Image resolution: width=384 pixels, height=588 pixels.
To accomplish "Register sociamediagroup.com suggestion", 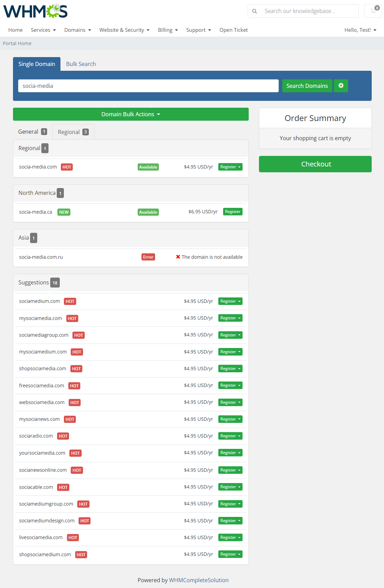I will pos(230,335).
